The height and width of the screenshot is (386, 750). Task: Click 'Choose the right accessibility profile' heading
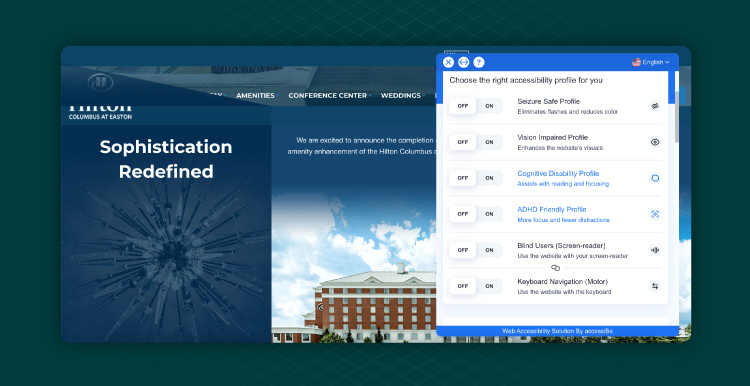pos(526,80)
